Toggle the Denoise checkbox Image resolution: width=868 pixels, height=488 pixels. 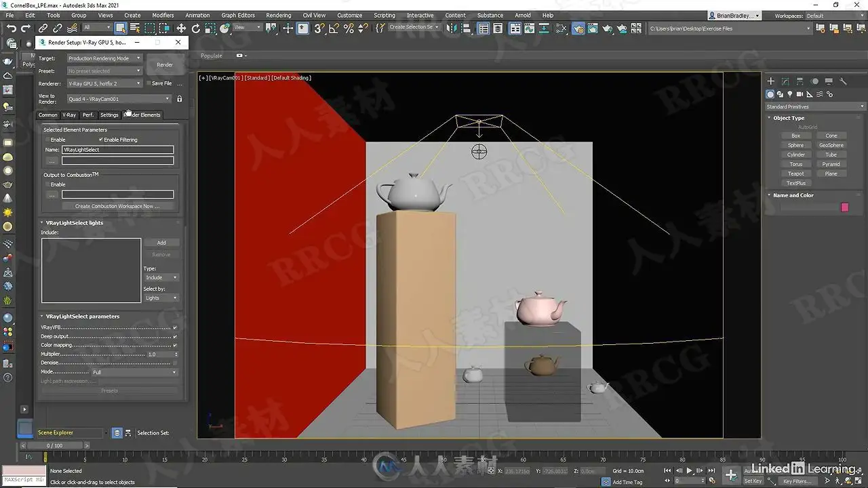point(175,363)
